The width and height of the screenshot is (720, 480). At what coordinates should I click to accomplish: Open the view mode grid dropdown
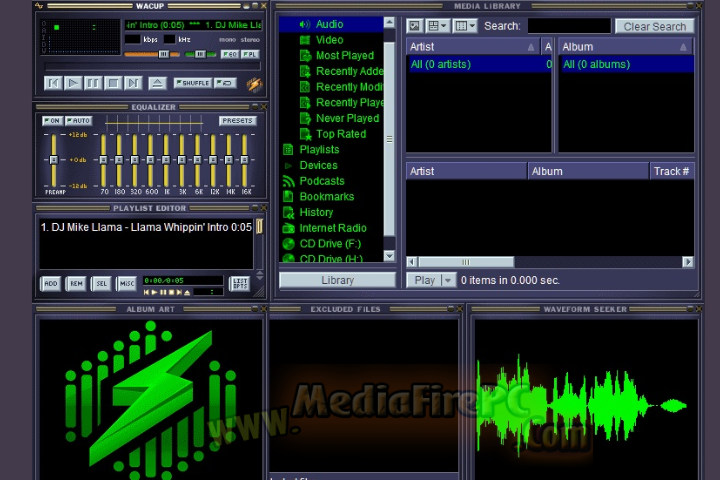coord(438,26)
